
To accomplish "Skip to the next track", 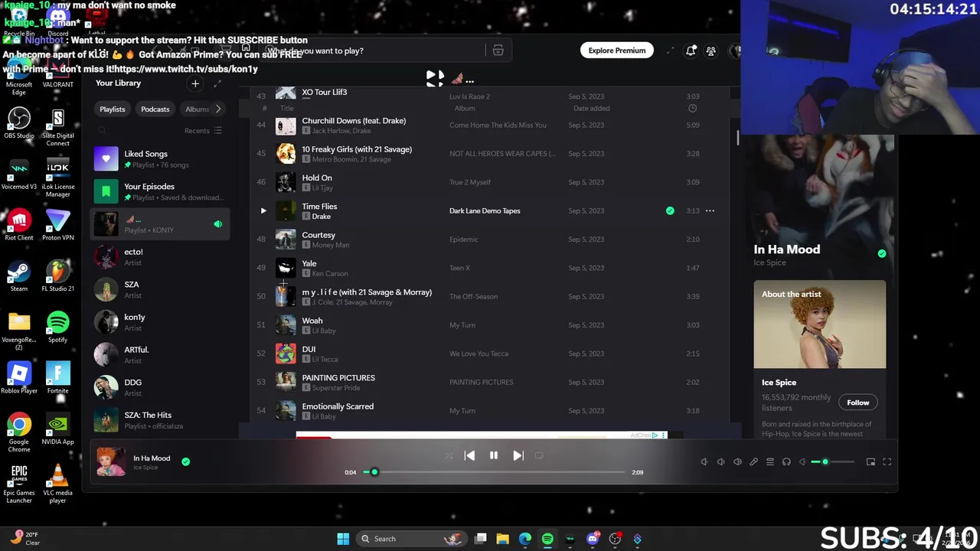I will [518, 455].
